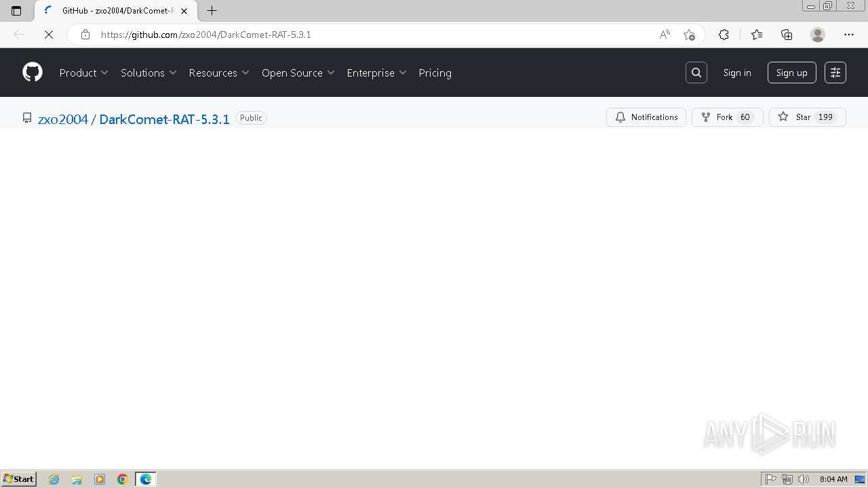
Task: Launch Google Chrome from the taskbar
Action: click(123, 479)
